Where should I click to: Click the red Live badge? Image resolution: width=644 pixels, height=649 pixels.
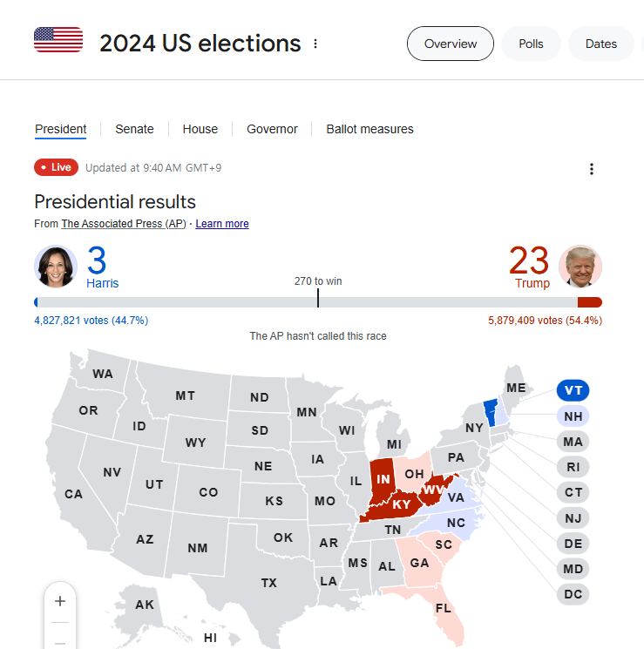coord(57,167)
